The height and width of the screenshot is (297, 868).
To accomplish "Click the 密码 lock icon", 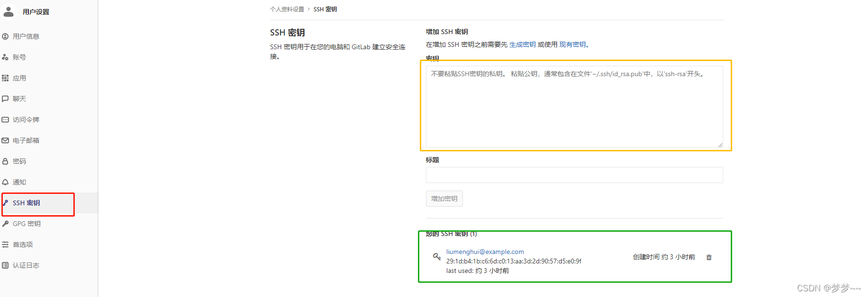I will (5, 161).
